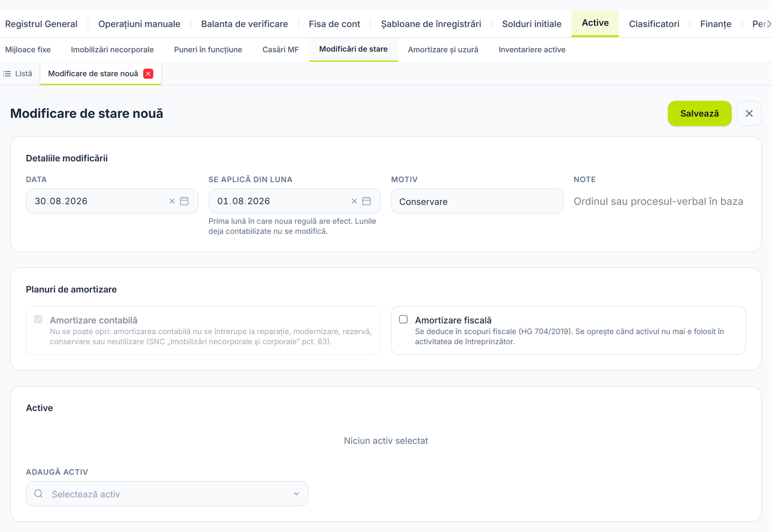Screen dimensions: 772x532
Task: Open the Listă view icon
Action: coord(7,74)
